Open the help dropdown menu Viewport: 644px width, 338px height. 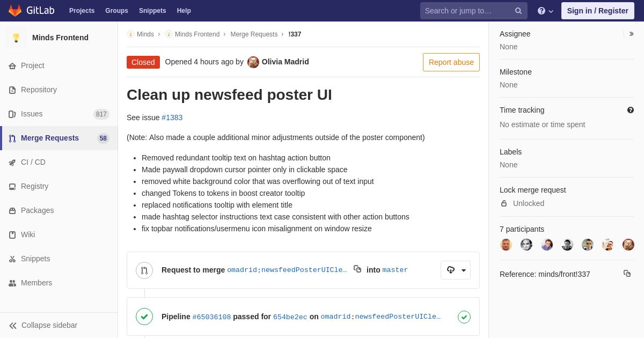545,11
